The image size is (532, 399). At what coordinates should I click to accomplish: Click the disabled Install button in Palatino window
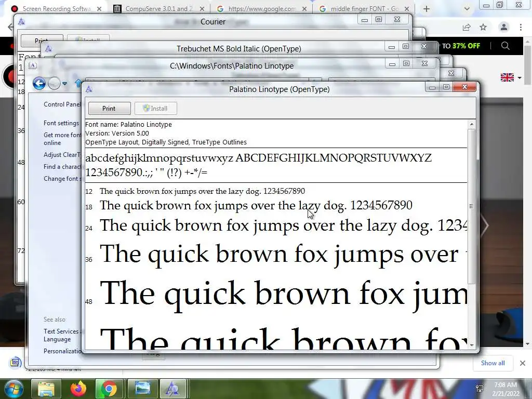coord(156,108)
